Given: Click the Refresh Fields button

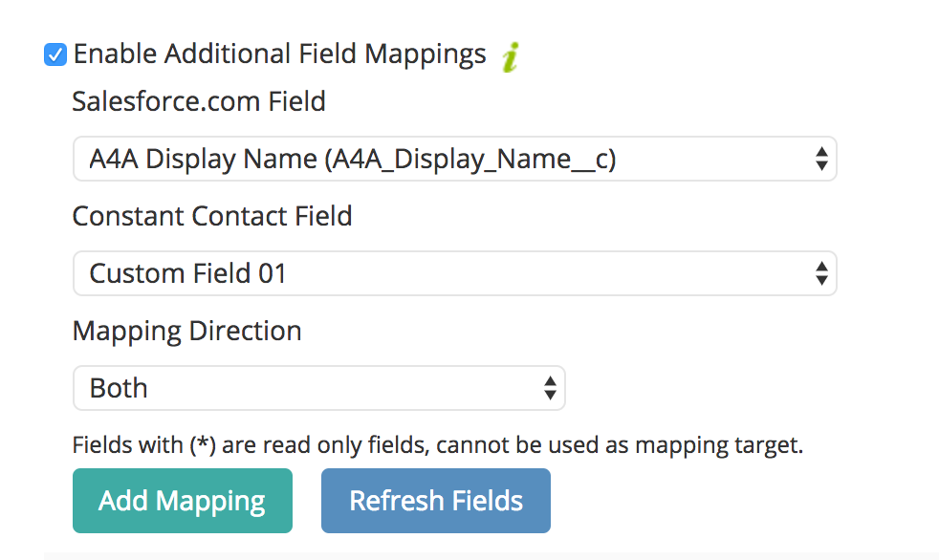Looking at the screenshot, I should [436, 501].
